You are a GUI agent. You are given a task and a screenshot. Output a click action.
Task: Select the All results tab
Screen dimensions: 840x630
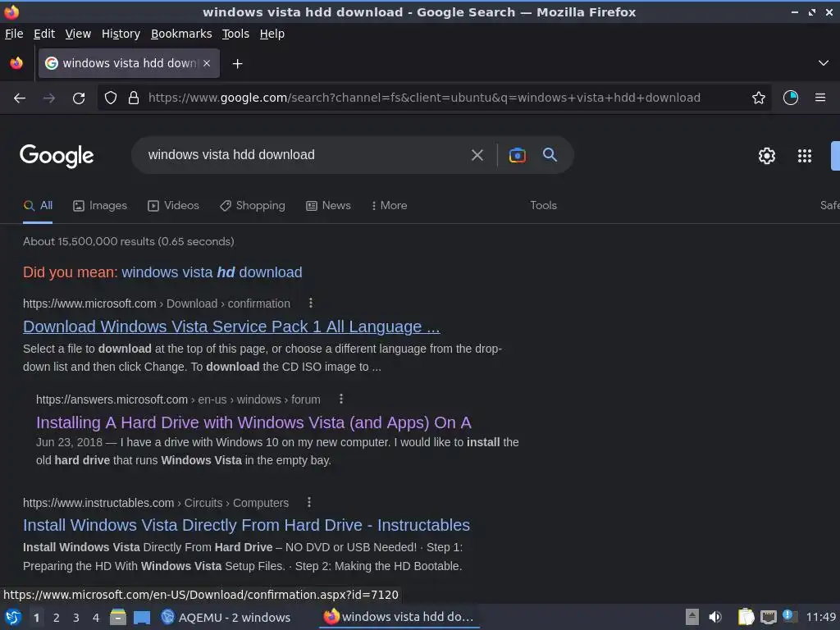pyautogui.click(x=38, y=206)
